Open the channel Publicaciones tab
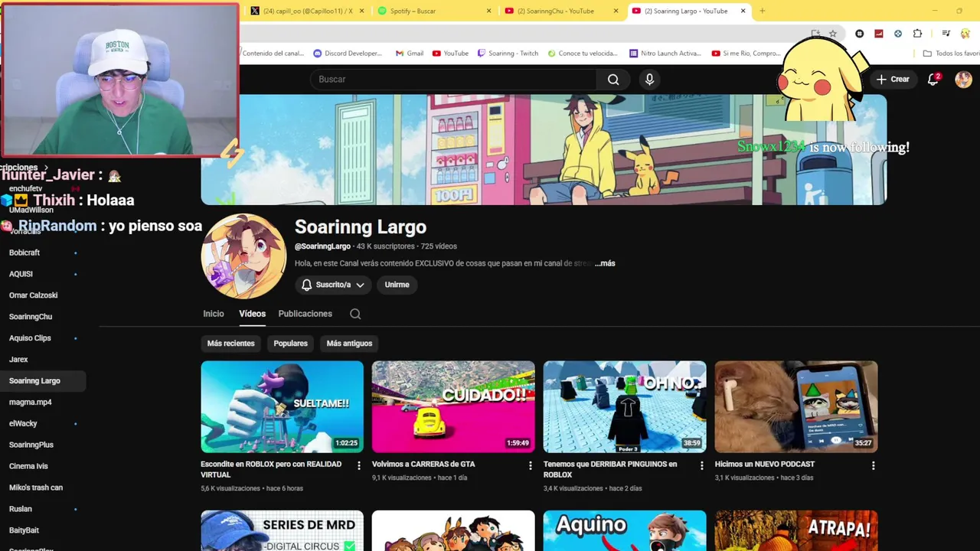 (305, 314)
